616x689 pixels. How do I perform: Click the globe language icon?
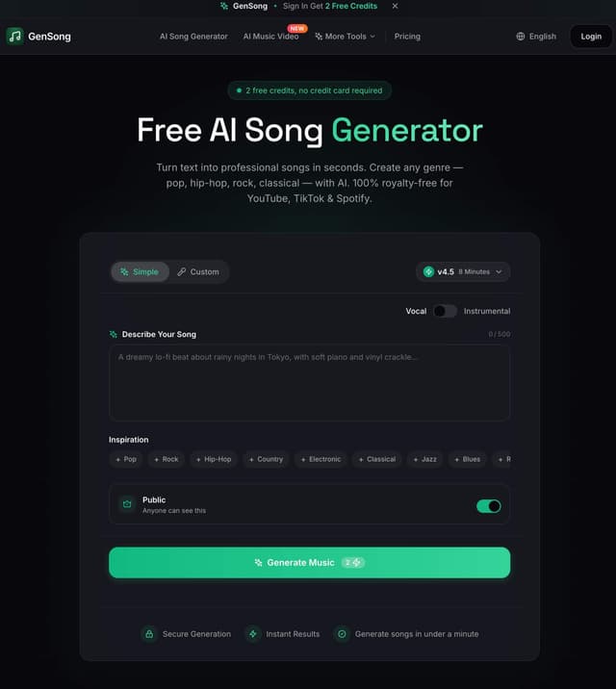[x=520, y=37]
